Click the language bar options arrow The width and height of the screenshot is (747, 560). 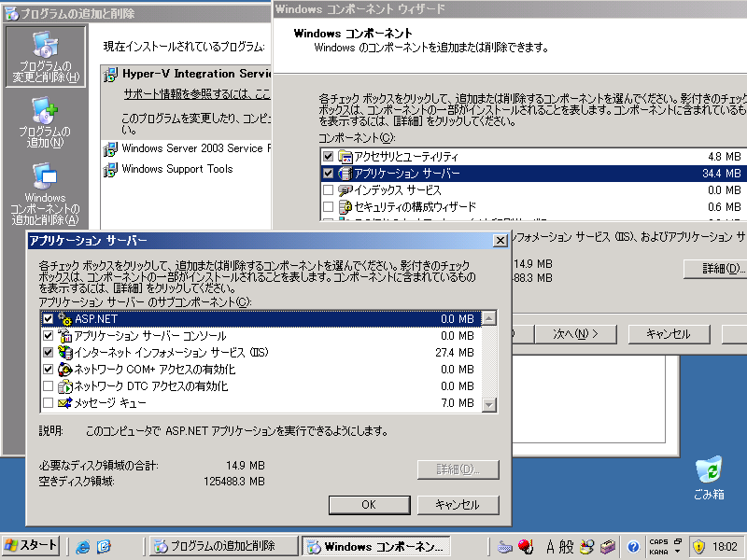(x=678, y=552)
